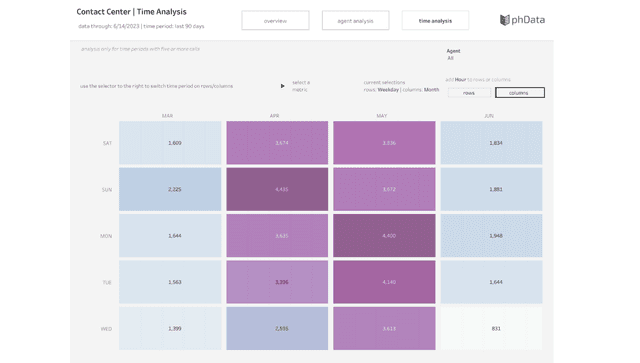Click the WED JUN cell showing 831

tap(491, 328)
